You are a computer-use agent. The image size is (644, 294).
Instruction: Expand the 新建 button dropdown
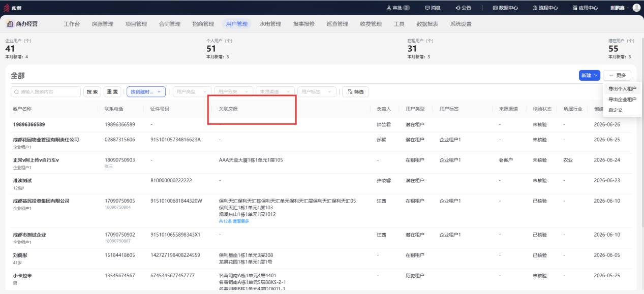pyautogui.click(x=589, y=75)
